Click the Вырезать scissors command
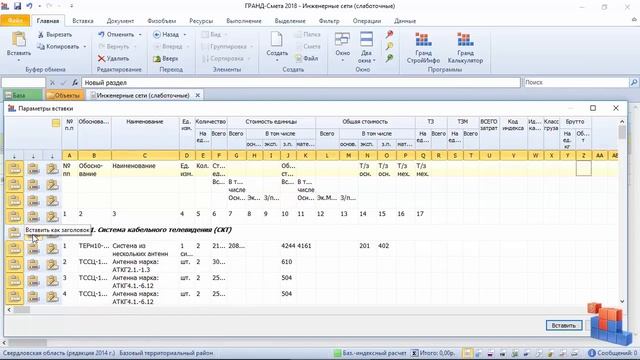The height and width of the screenshot is (360, 640). [55, 35]
